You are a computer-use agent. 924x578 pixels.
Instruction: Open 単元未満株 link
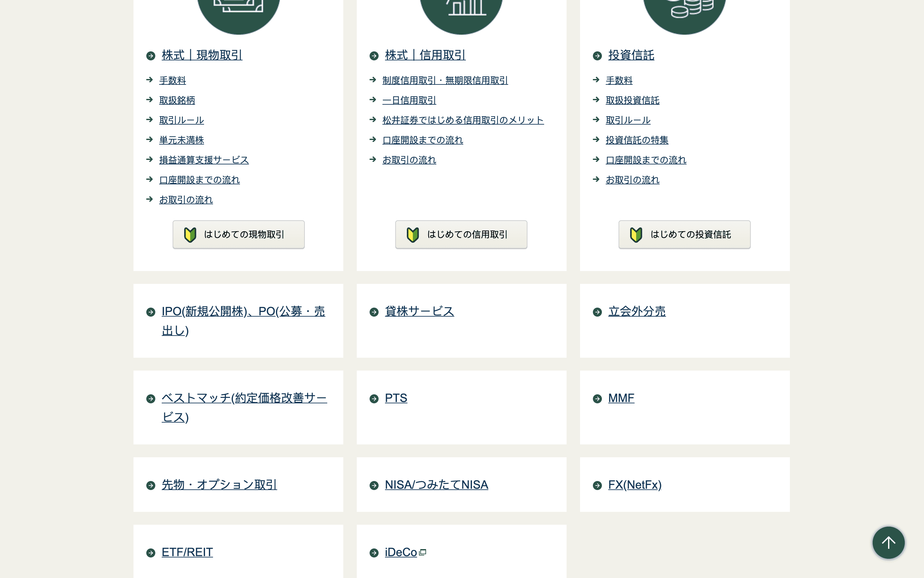point(182,140)
